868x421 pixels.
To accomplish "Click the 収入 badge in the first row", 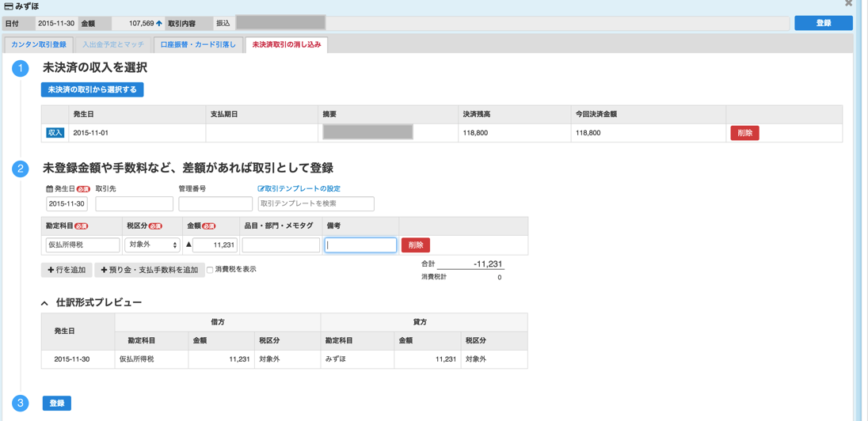I will pyautogui.click(x=55, y=133).
